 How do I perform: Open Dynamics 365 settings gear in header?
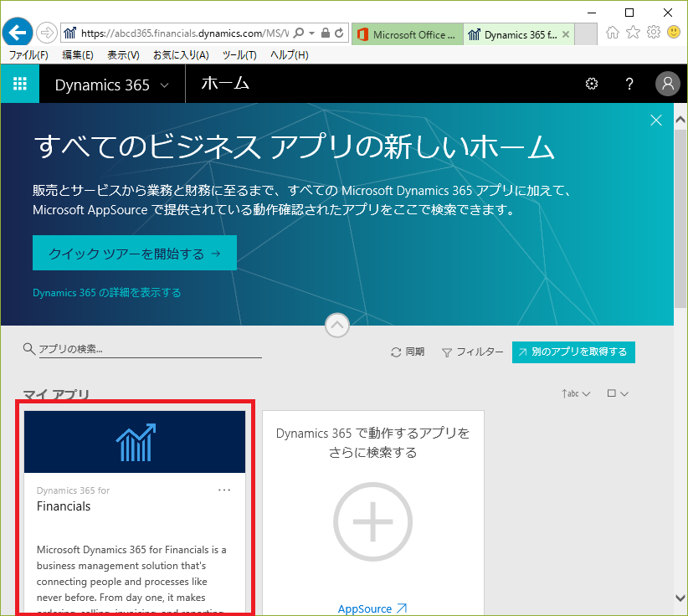click(592, 84)
